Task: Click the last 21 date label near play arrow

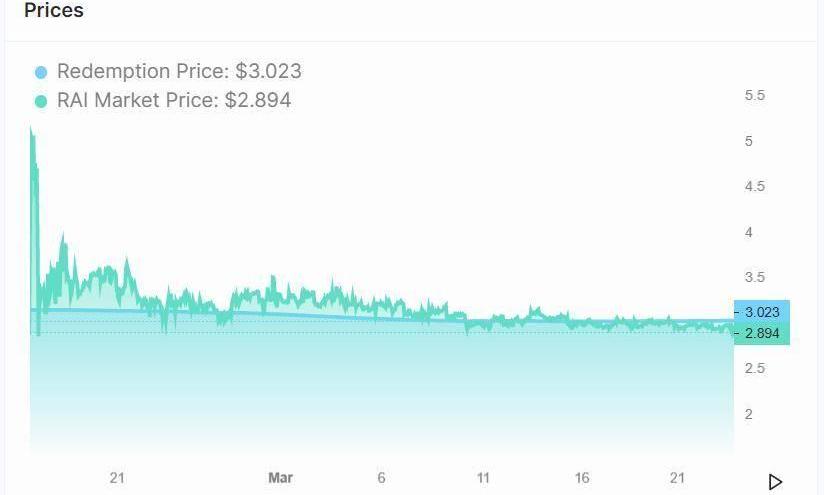Action: pos(677,478)
